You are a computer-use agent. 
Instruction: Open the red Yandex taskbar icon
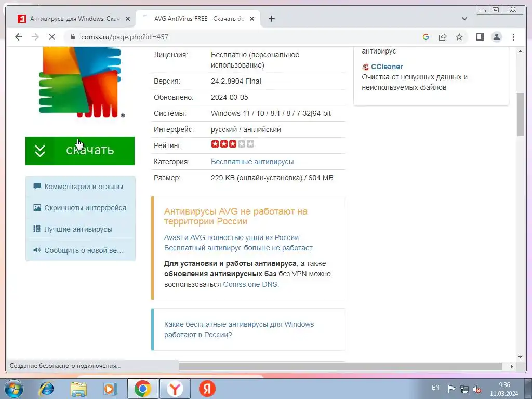(207, 389)
